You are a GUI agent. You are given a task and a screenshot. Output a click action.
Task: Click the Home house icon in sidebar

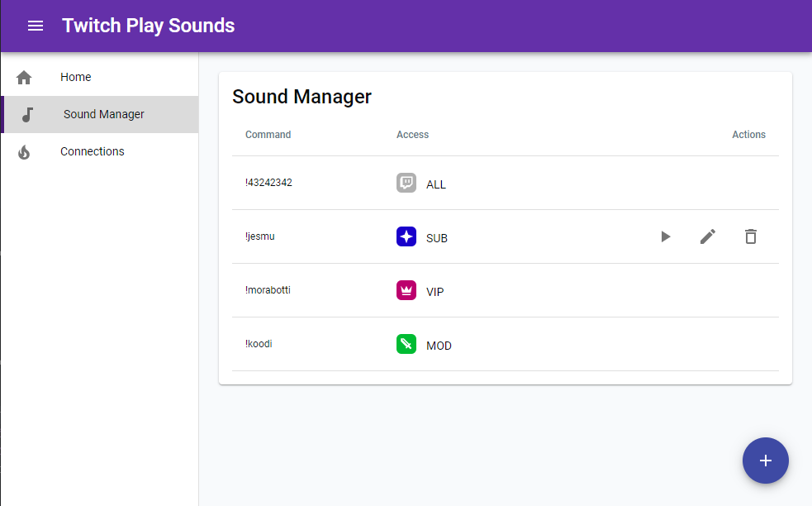[24, 78]
